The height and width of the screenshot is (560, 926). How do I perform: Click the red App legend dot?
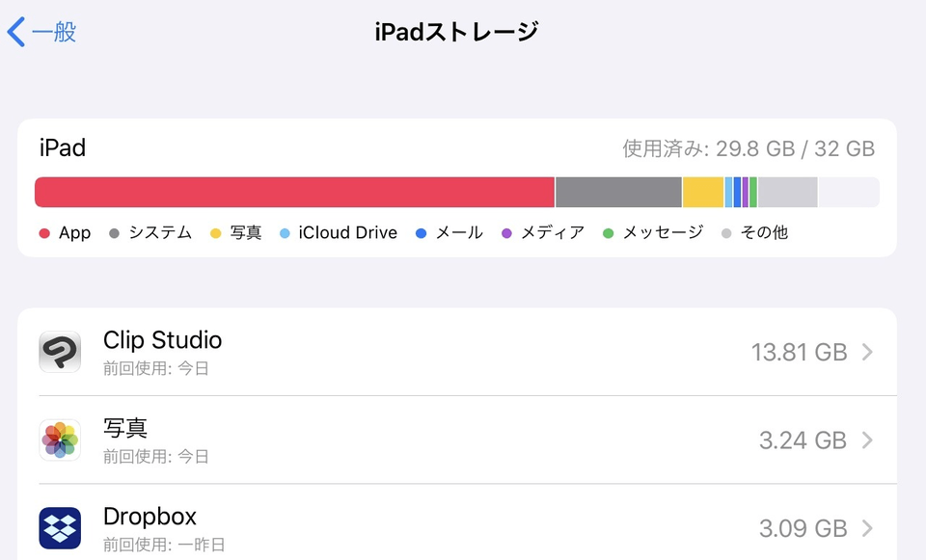pos(44,233)
